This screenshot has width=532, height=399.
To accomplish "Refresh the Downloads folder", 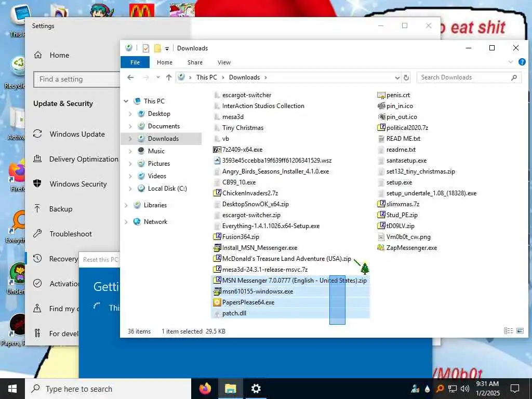I will coord(406,78).
